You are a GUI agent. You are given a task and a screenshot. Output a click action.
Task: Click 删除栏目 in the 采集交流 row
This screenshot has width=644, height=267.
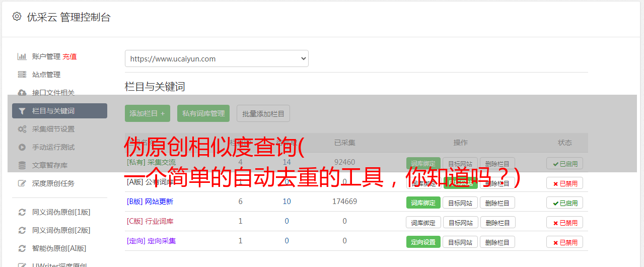point(497,164)
